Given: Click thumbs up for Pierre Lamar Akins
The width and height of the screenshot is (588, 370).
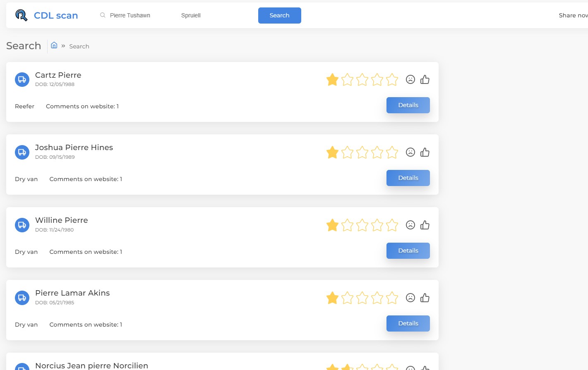Looking at the screenshot, I should [425, 298].
